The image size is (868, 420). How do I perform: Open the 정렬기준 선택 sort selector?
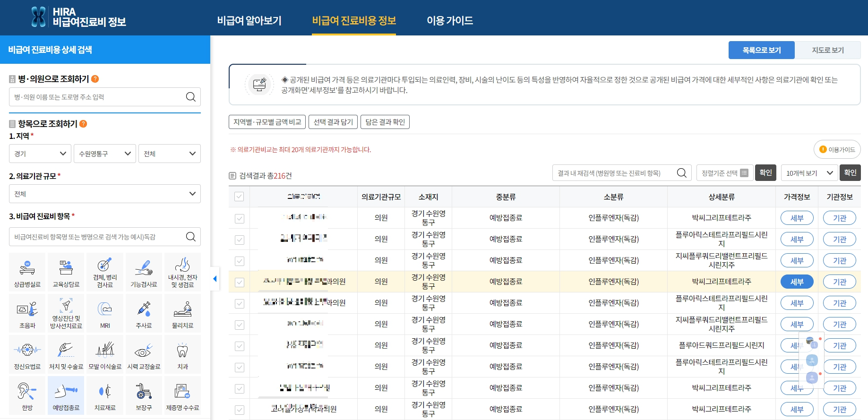[x=725, y=173]
